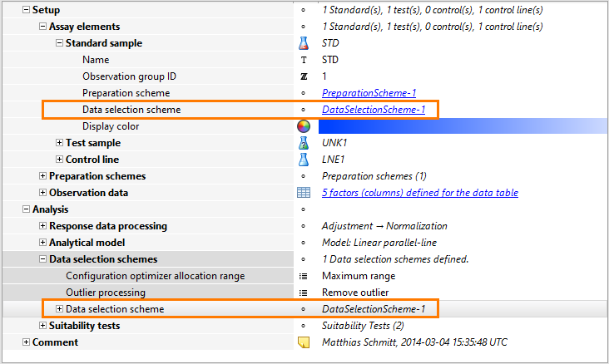Click the Observation data table icon
This screenshot has height=364, width=609.
click(304, 193)
